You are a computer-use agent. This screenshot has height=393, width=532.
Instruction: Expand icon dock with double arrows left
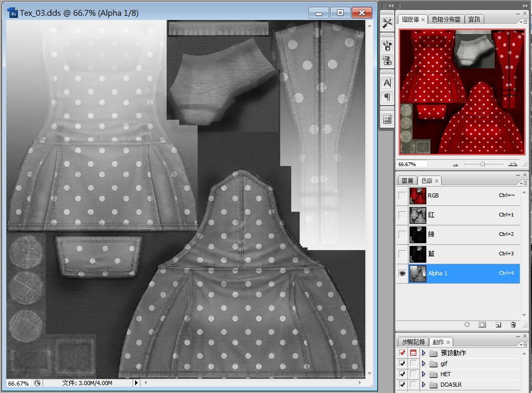click(391, 5)
